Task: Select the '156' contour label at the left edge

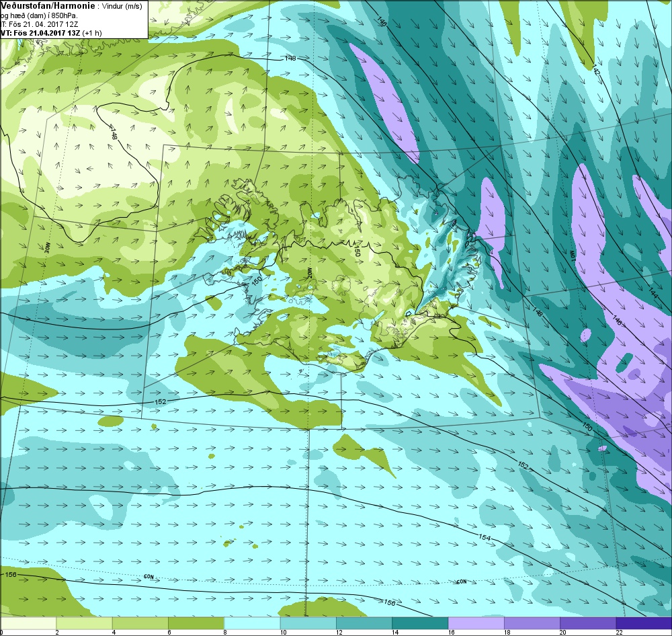Action: 10,574
